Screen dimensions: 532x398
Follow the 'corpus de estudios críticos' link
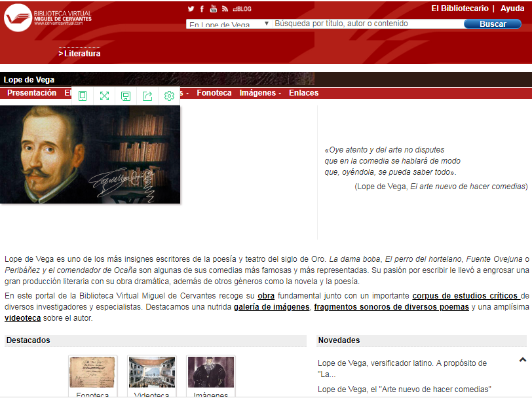coord(466,296)
